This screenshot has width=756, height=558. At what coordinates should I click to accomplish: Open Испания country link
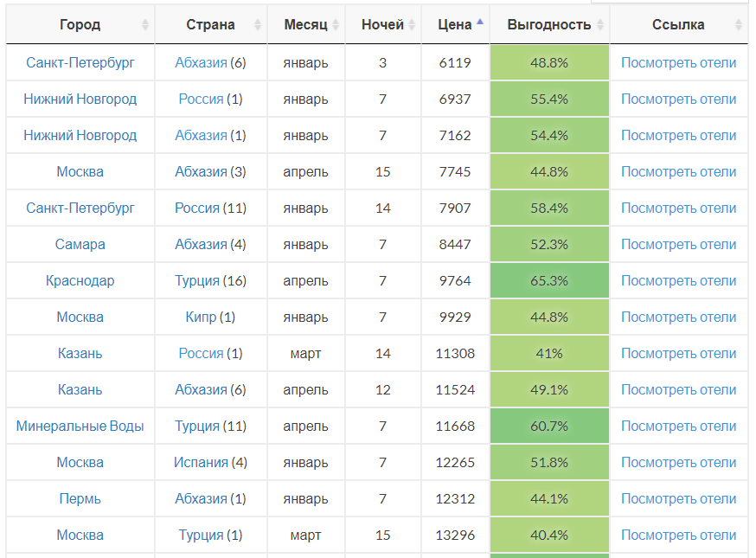[201, 462]
